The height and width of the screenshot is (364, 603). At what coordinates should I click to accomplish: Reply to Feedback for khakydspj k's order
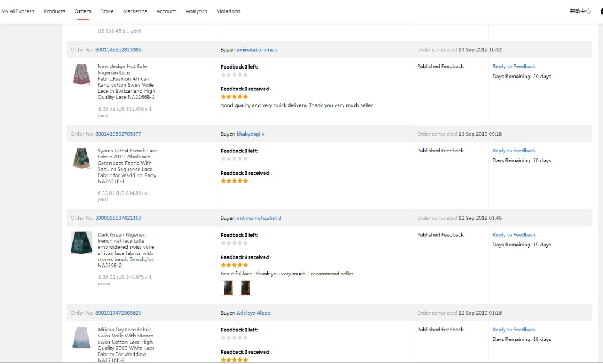pyautogui.click(x=514, y=151)
